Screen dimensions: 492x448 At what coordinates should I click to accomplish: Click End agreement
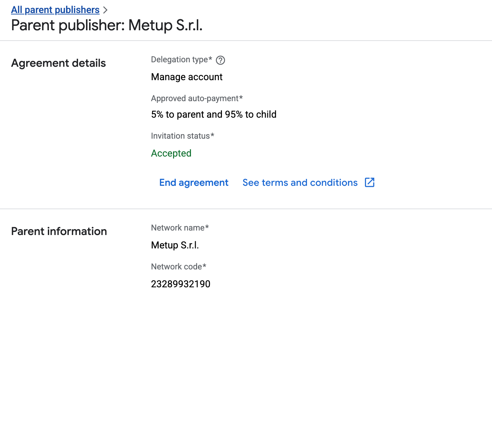click(x=194, y=182)
